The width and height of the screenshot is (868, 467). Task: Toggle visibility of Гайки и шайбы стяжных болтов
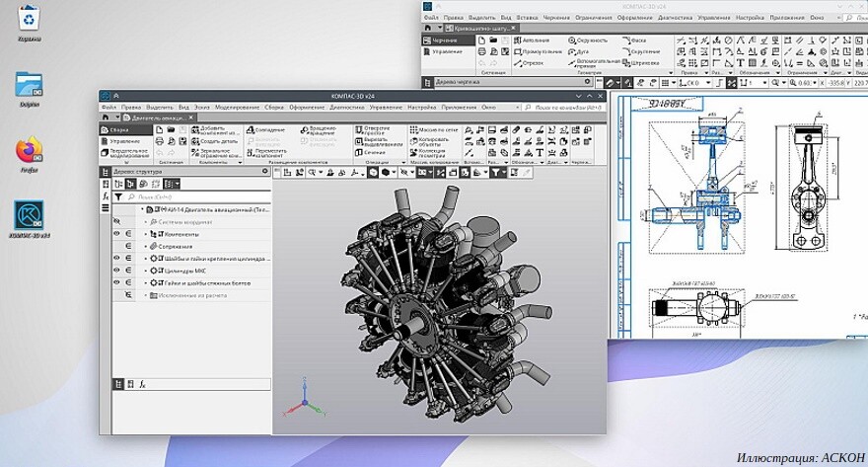[x=116, y=283]
